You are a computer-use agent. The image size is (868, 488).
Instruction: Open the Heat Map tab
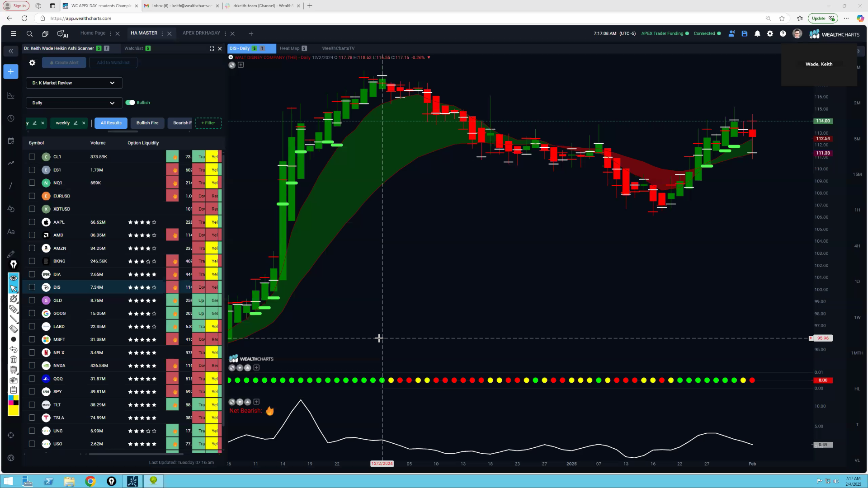point(289,48)
